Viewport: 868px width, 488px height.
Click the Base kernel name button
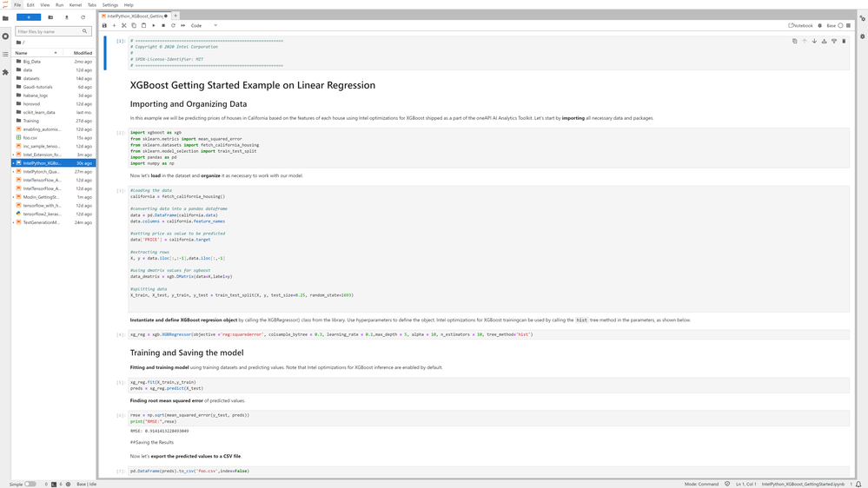[x=831, y=26]
